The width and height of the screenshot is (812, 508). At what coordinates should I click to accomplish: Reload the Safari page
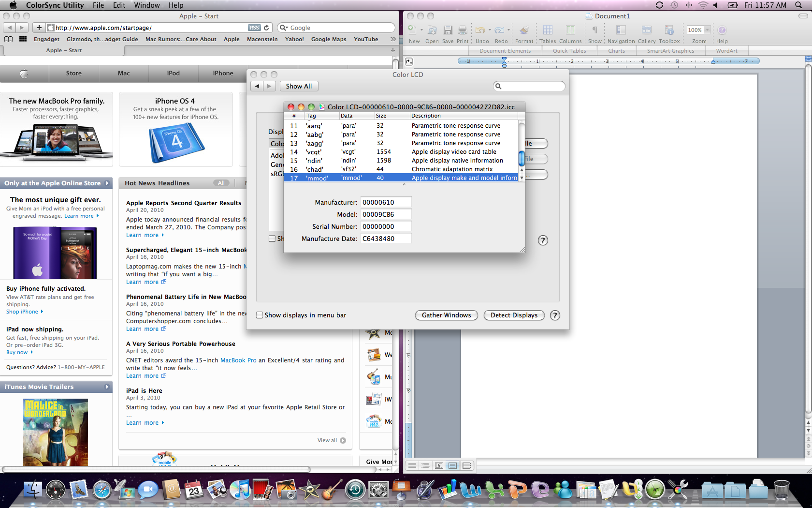266,28
